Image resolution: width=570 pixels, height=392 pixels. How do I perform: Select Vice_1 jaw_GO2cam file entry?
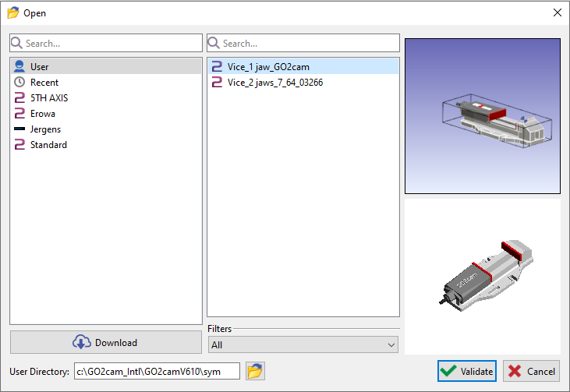268,67
